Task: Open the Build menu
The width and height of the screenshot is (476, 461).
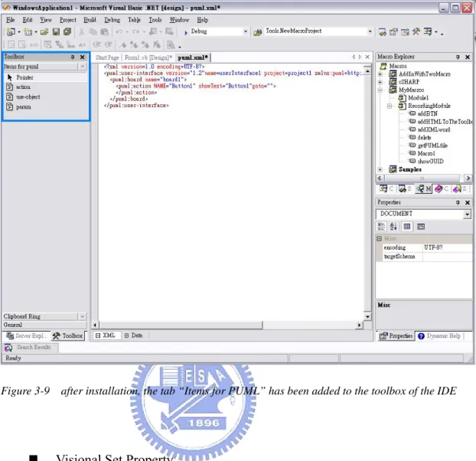Action: click(90, 20)
